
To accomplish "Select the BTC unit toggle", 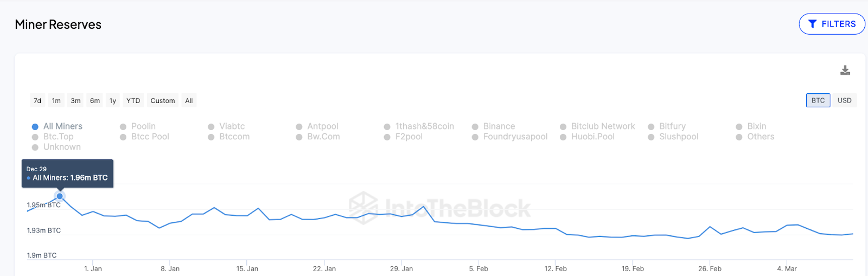I will click(x=818, y=100).
